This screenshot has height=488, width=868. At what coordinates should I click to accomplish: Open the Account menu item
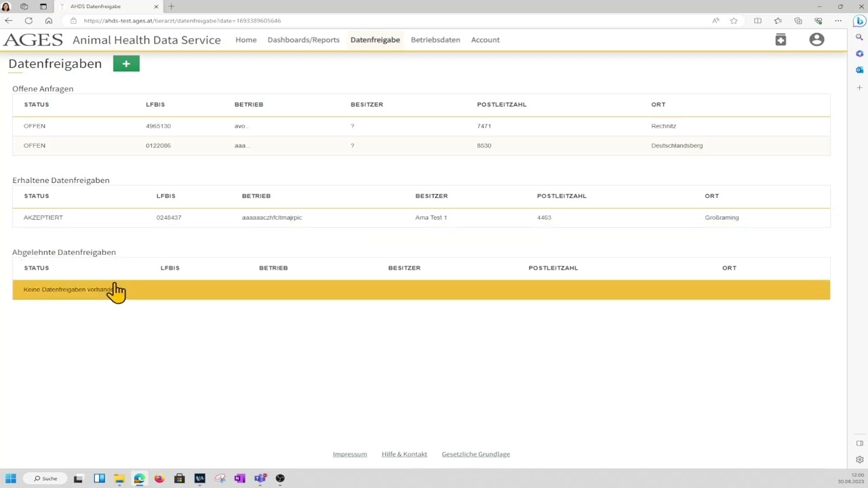(x=486, y=40)
